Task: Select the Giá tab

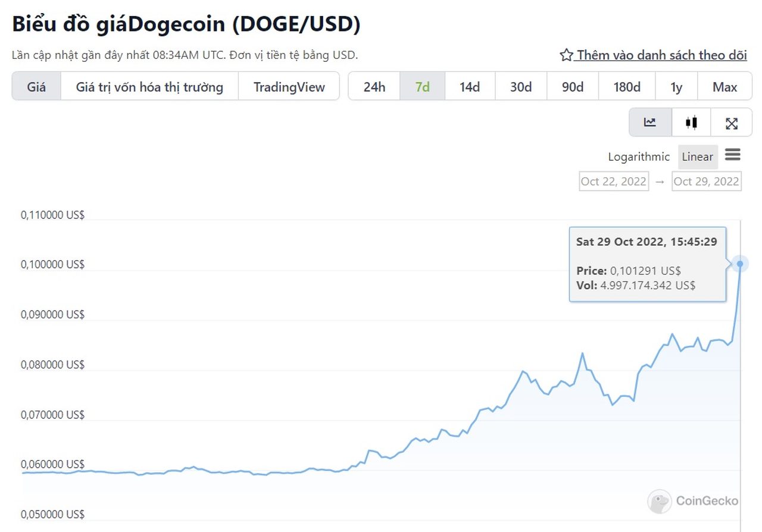Action: pyautogui.click(x=36, y=87)
